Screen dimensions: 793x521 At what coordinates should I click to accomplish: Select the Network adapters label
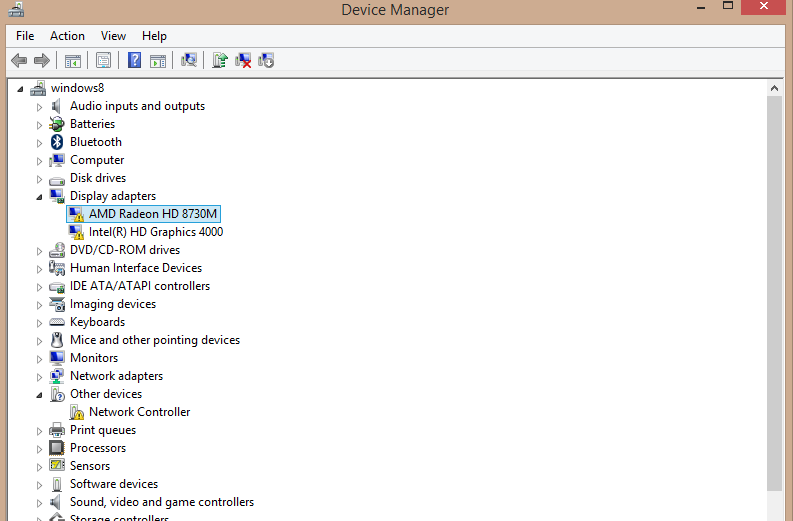[x=116, y=376]
